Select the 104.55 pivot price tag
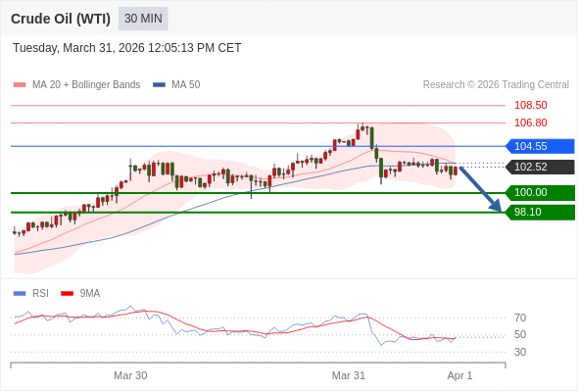The image size is (578, 392). point(540,146)
